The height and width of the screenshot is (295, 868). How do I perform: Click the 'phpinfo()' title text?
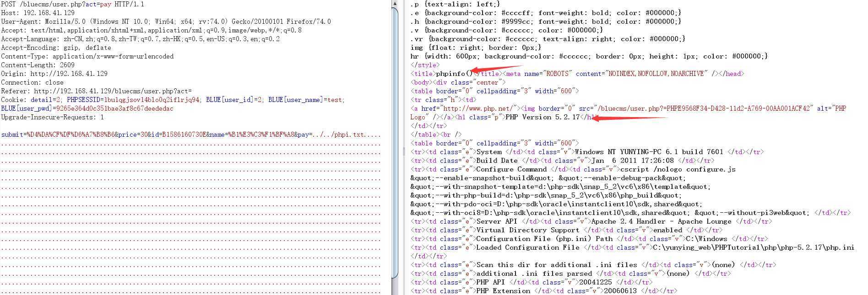pos(454,74)
